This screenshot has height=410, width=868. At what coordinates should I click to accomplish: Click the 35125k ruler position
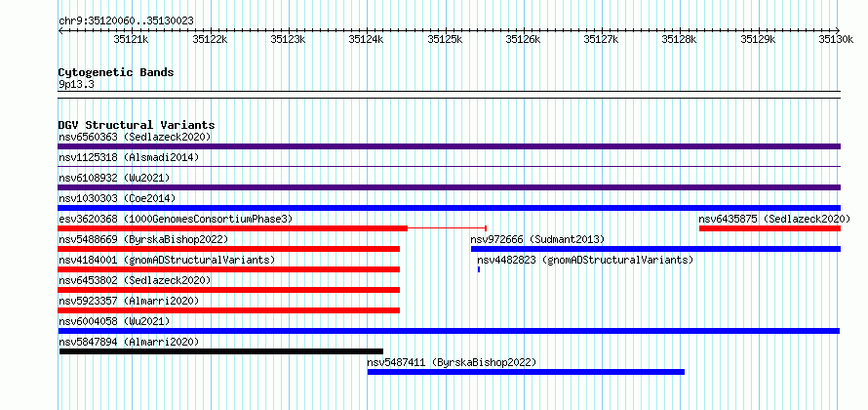(445, 39)
